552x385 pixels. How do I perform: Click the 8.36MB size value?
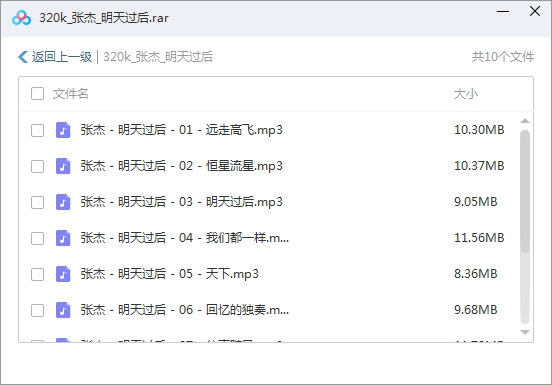(x=476, y=274)
